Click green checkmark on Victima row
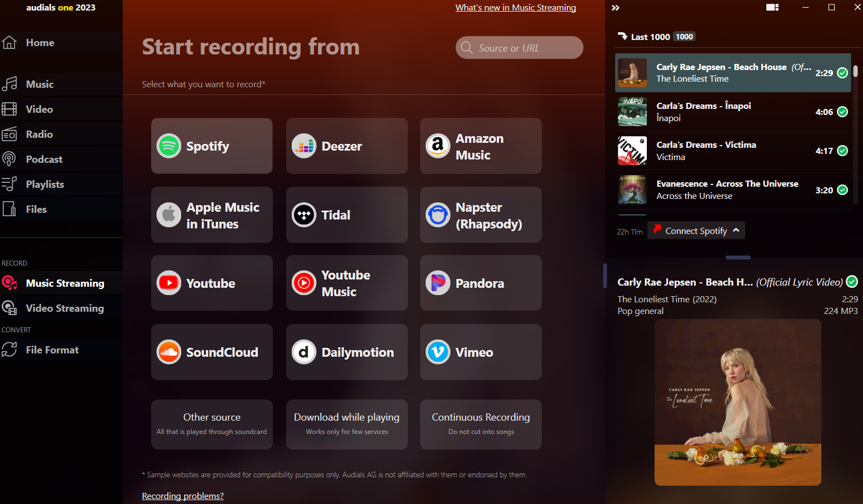This screenshot has height=504, width=863. tap(842, 151)
